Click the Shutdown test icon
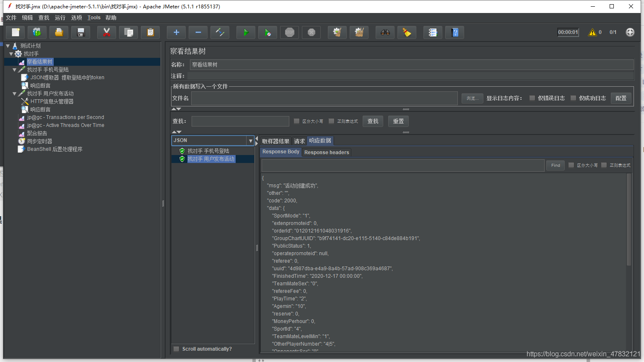 point(312,32)
